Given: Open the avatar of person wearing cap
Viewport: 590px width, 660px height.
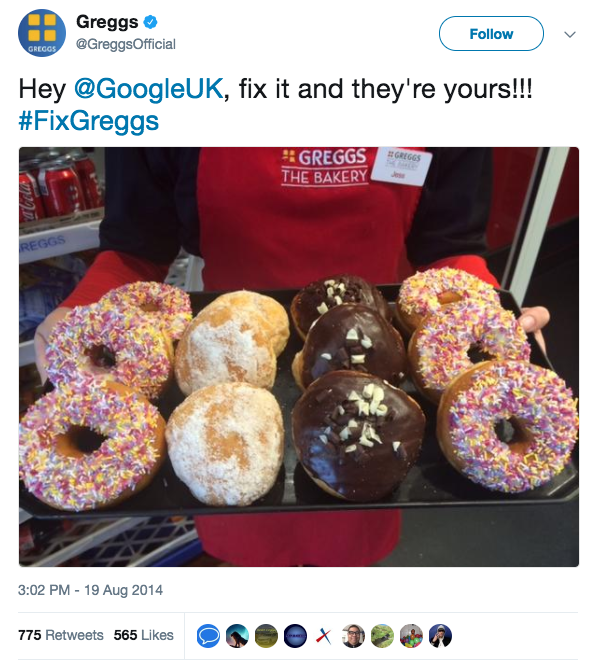Looking at the screenshot, I should [x=440, y=635].
